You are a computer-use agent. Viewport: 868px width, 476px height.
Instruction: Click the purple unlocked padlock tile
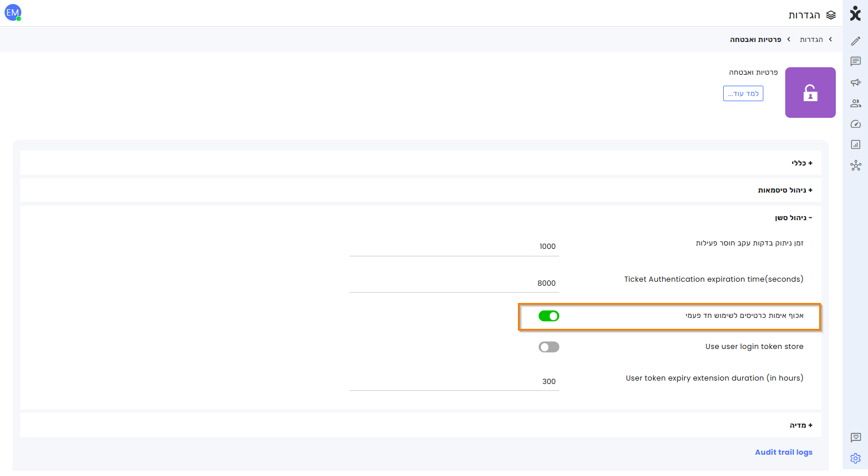811,93
